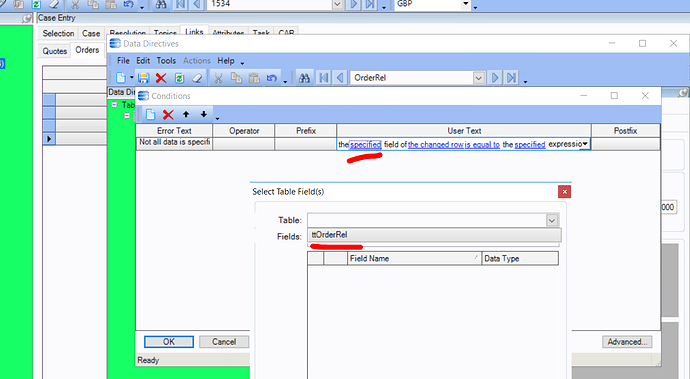
Task: Open the User Text cell dropdown arrow
Action: click(x=585, y=144)
